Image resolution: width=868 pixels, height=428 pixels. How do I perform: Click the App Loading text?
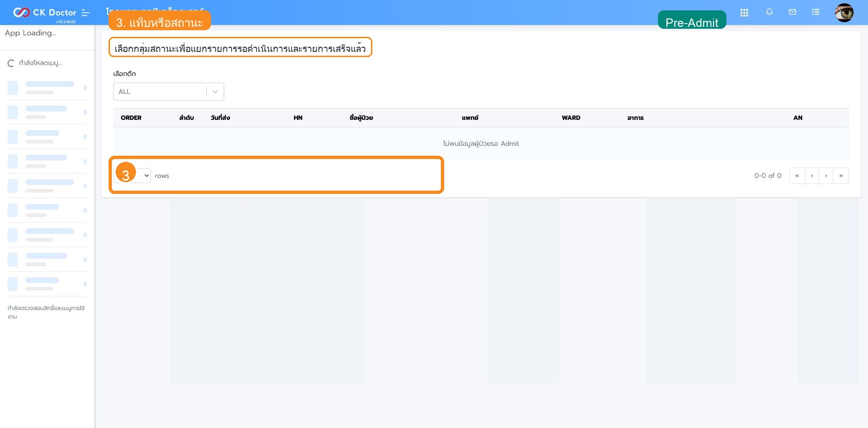pyautogui.click(x=31, y=33)
